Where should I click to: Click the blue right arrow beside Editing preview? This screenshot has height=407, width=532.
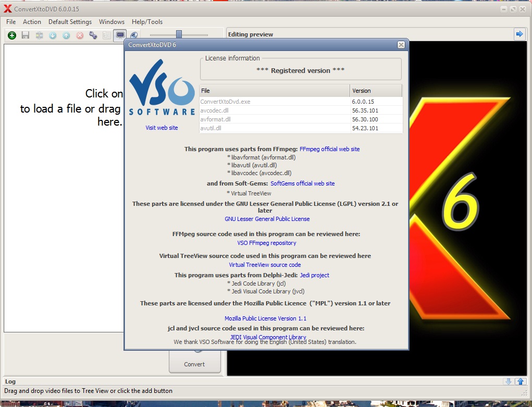pos(519,34)
